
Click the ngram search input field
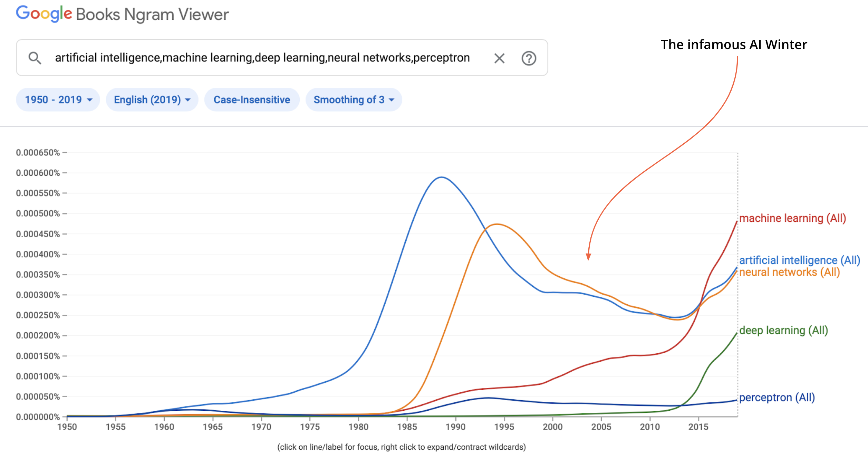click(x=262, y=58)
